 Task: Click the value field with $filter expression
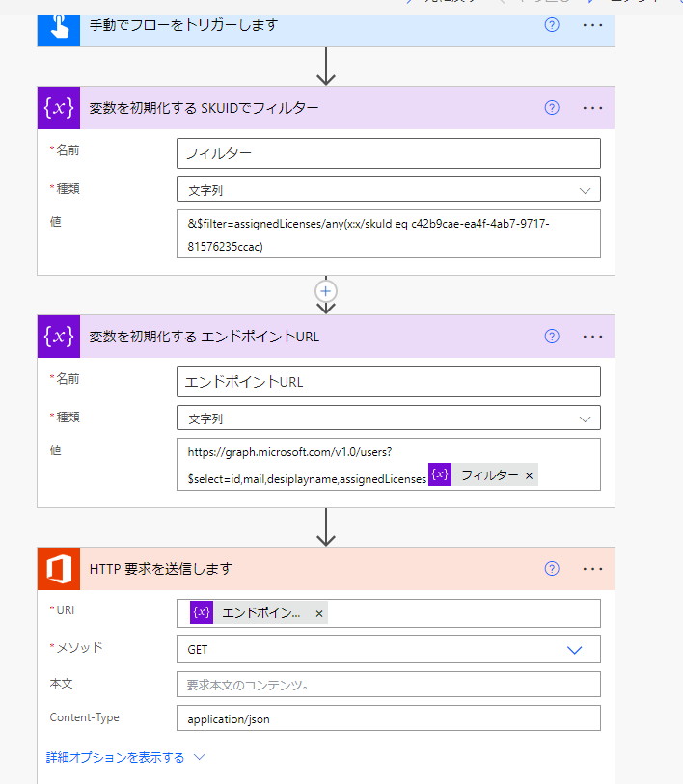click(388, 234)
